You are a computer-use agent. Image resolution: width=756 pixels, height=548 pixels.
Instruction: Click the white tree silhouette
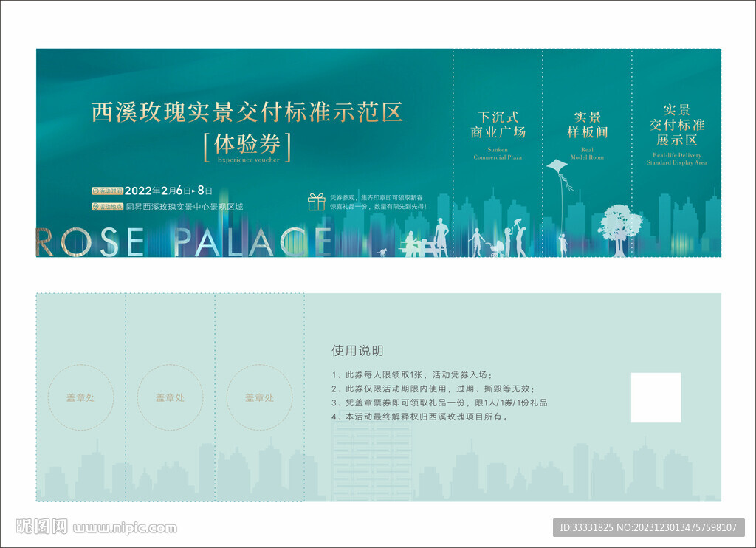[620, 230]
